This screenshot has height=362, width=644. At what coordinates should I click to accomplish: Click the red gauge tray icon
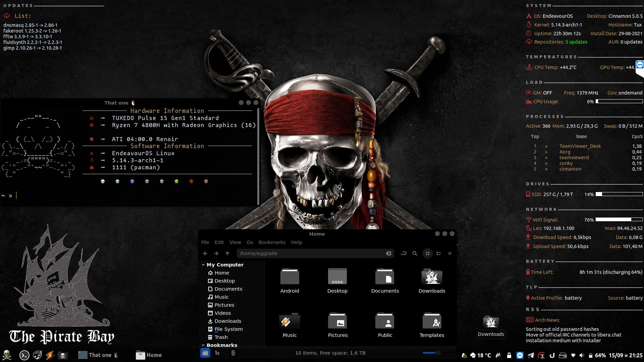pyautogui.click(x=541, y=355)
